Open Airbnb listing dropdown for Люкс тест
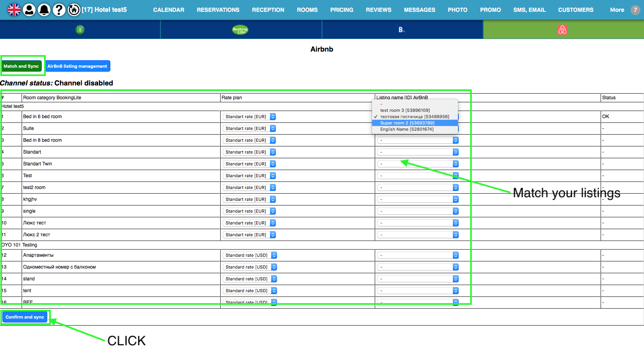Viewport: 644px width, 354px height. (x=418, y=223)
